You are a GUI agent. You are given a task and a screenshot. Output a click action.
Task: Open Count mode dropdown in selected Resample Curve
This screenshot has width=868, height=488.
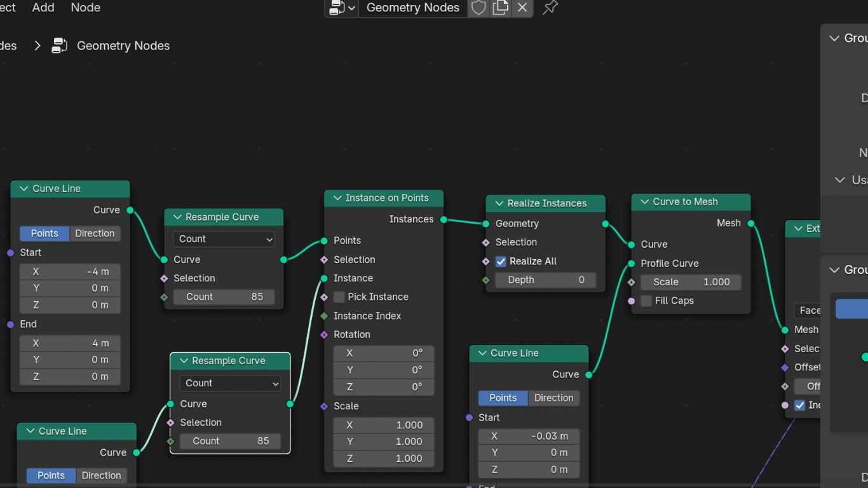230,383
